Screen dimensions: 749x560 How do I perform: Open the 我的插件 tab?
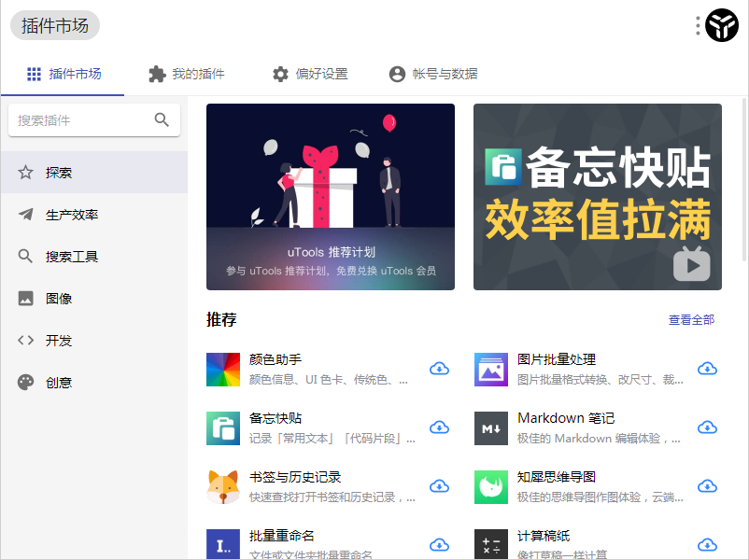click(186, 74)
